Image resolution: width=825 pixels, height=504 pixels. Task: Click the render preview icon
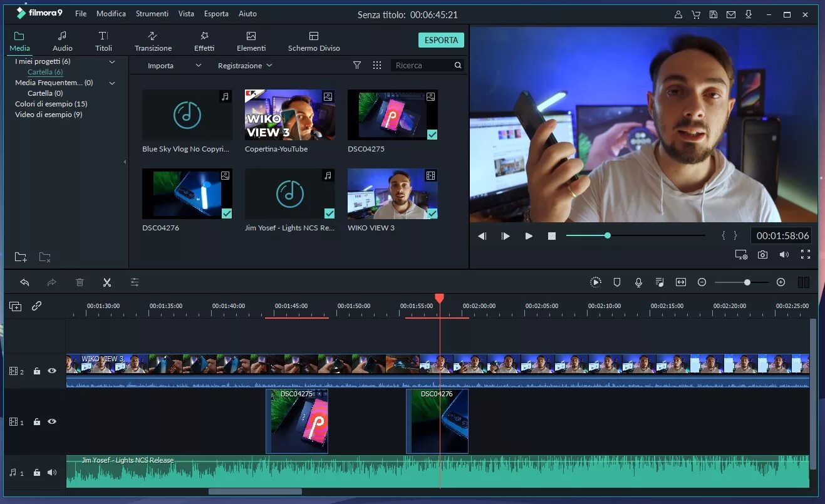click(x=595, y=282)
